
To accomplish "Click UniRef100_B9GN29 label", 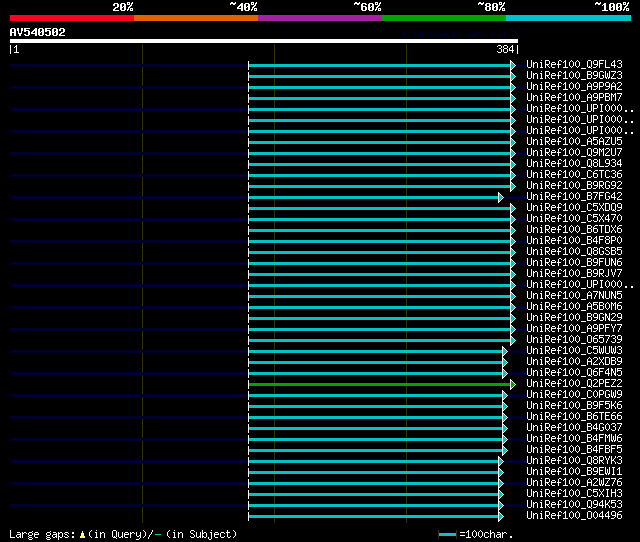I will (574, 318).
